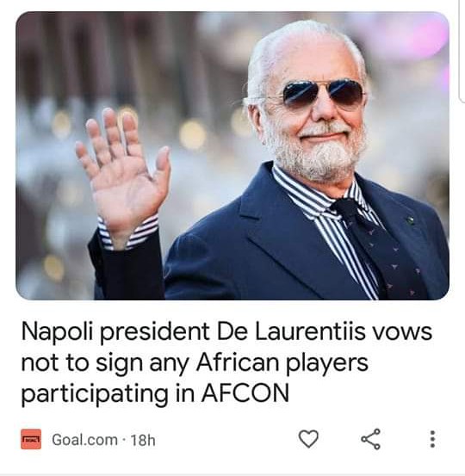
Task: Select the headline line mentioning African players
Action: [195, 362]
